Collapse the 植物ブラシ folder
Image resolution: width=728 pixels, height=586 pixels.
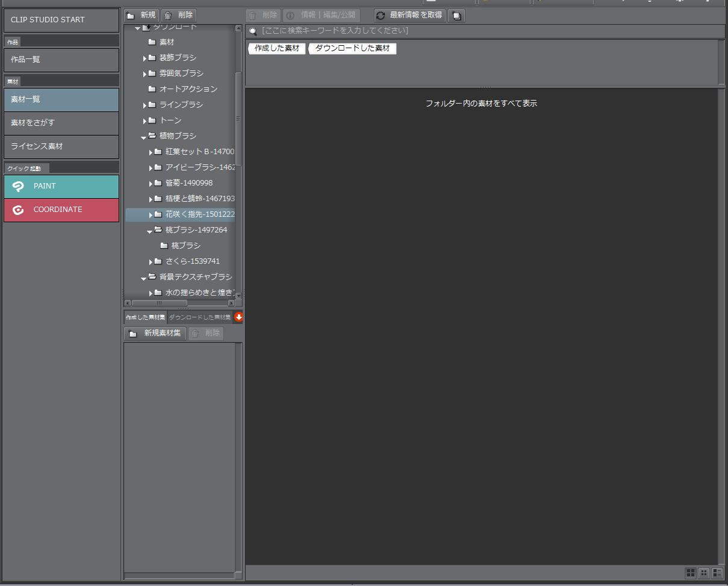(144, 137)
